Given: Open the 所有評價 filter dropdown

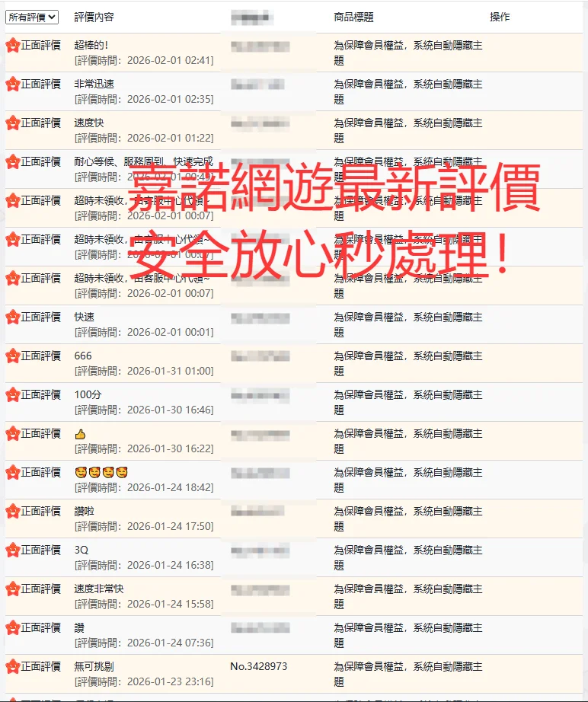Looking at the screenshot, I should click(32, 17).
